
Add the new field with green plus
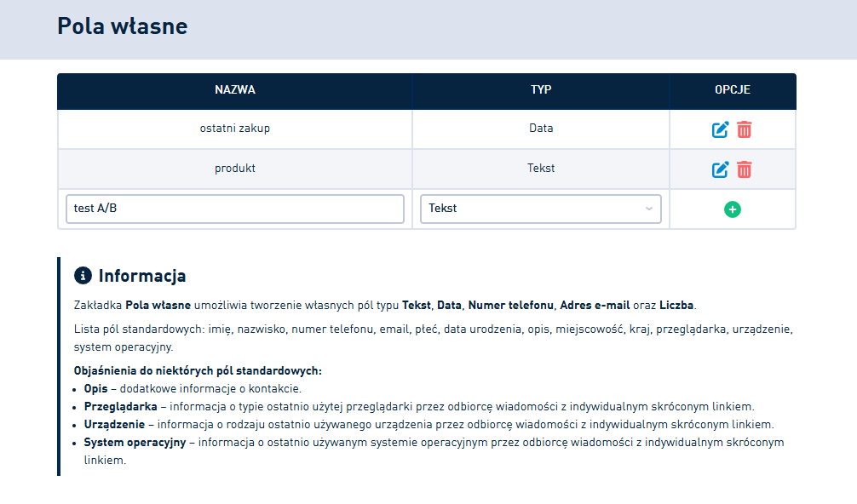coord(733,209)
